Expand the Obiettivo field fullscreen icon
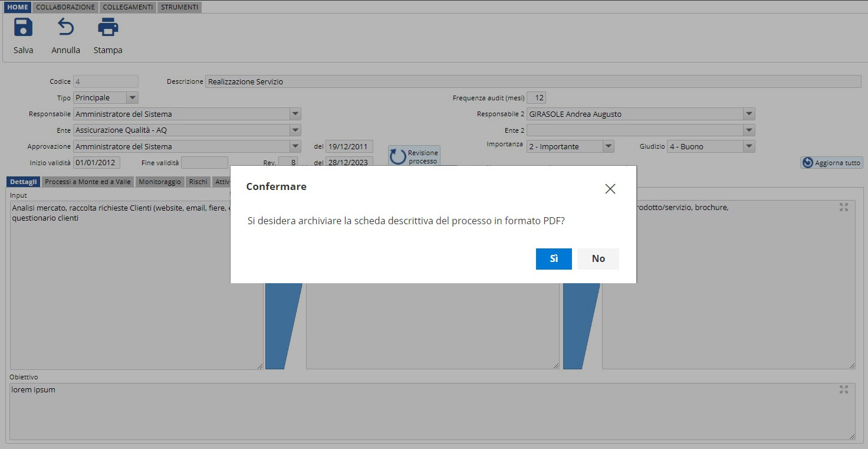This screenshot has height=449, width=868. coord(843,389)
